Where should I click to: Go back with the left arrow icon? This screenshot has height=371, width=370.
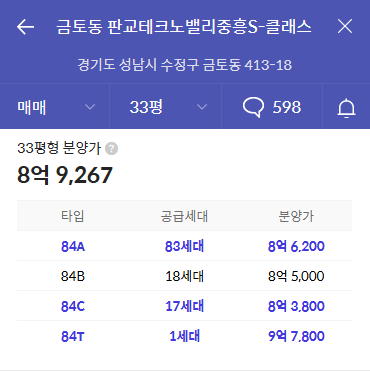tap(25, 27)
